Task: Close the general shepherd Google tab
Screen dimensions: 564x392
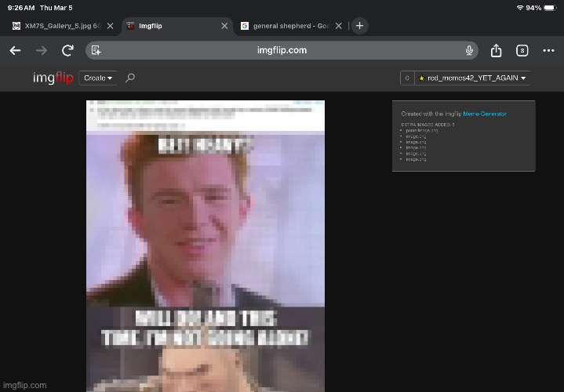Action: pyautogui.click(x=338, y=26)
